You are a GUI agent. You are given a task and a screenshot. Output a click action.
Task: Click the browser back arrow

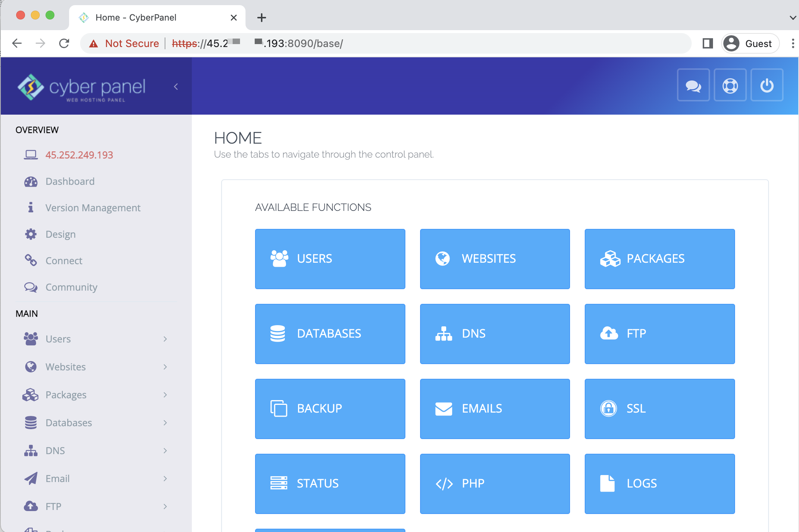pos(17,43)
